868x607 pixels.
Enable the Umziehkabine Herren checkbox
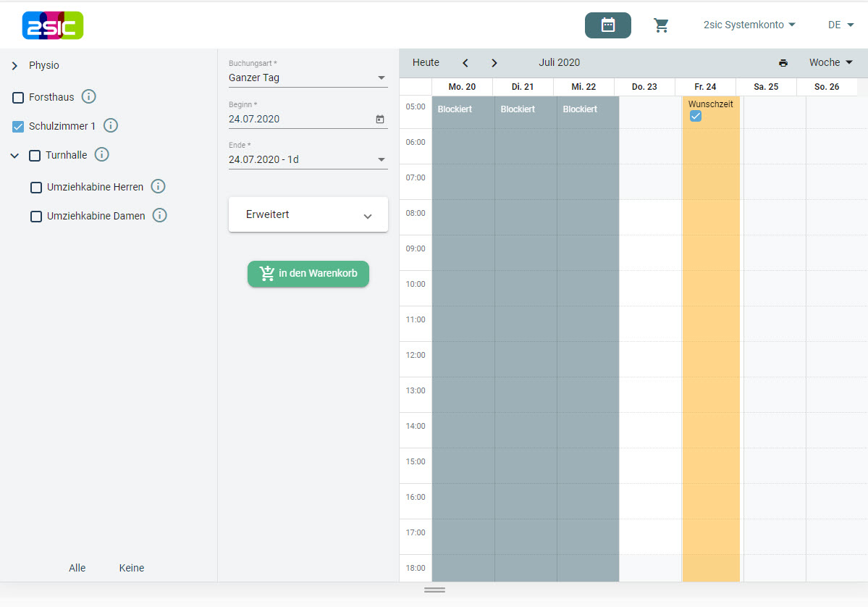36,188
